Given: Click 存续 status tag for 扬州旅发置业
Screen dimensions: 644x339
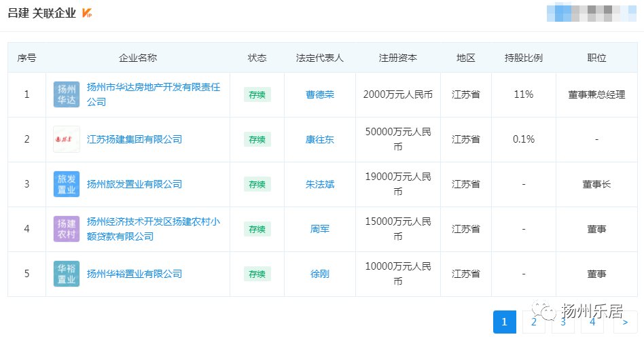Looking at the screenshot, I should tap(257, 185).
